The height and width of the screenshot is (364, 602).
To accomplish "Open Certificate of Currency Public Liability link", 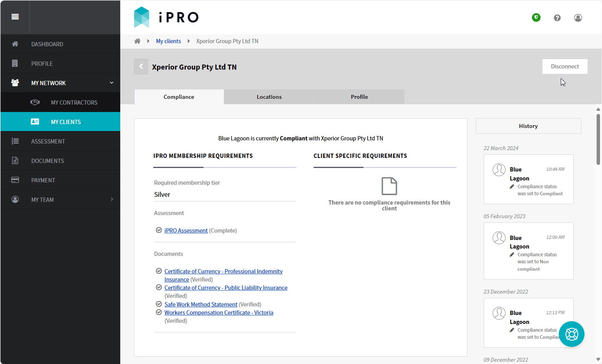I will tap(226, 288).
